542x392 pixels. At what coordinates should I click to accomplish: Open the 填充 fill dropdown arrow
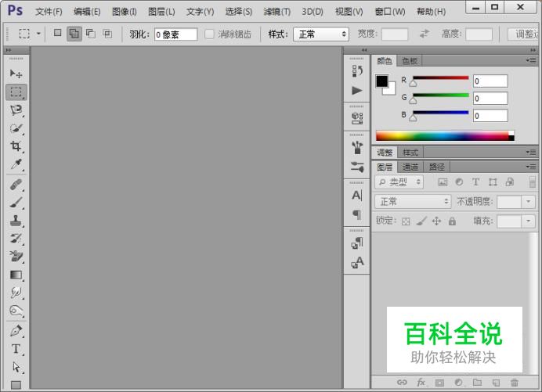click(529, 221)
